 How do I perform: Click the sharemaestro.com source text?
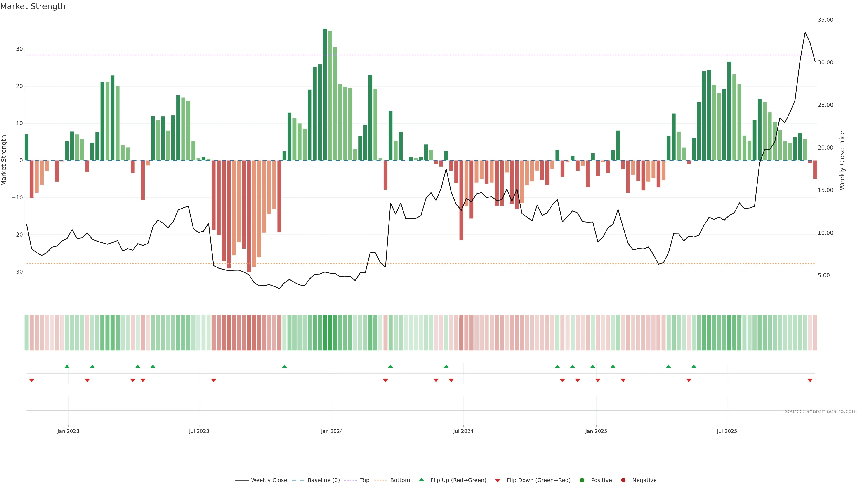(x=821, y=411)
